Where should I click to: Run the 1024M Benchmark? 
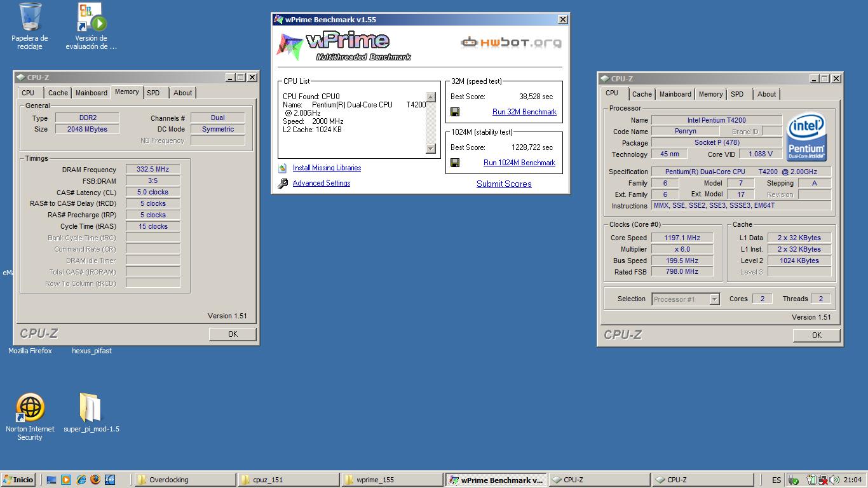coord(519,163)
